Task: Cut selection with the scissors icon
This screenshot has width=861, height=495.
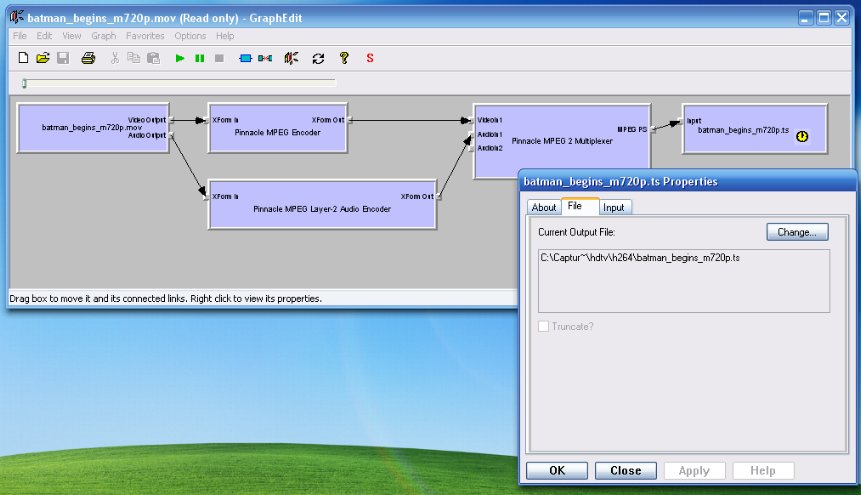Action: [x=115, y=58]
